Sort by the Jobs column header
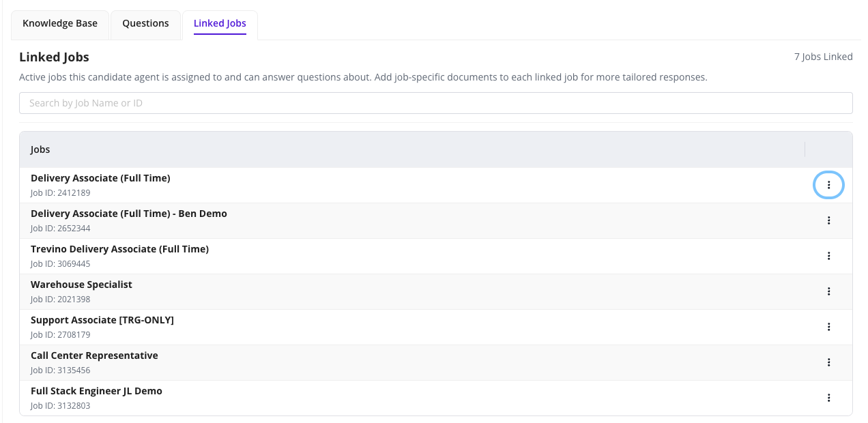This screenshot has height=423, width=868. (40, 149)
